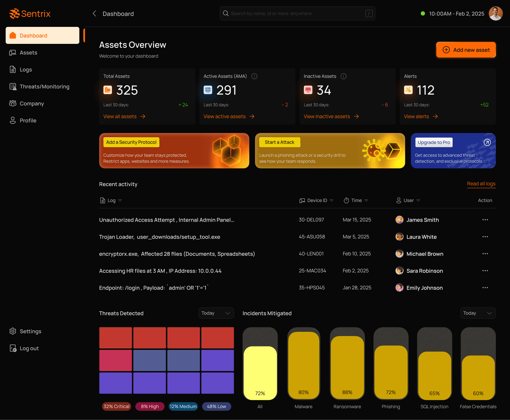The image size is (510, 420).
Task: Click the Add new asset button
Action: 466,50
